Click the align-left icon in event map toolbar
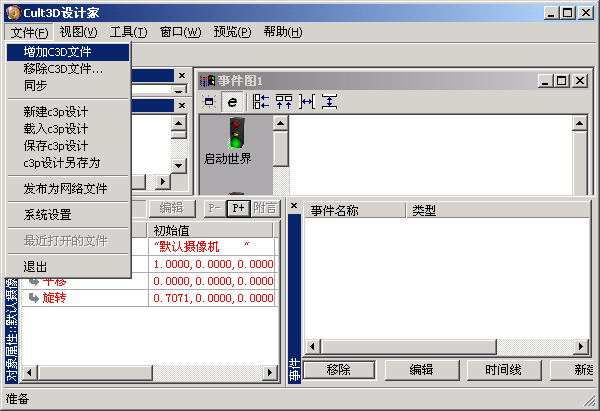Image resolution: width=600 pixels, height=411 pixels. point(261,102)
